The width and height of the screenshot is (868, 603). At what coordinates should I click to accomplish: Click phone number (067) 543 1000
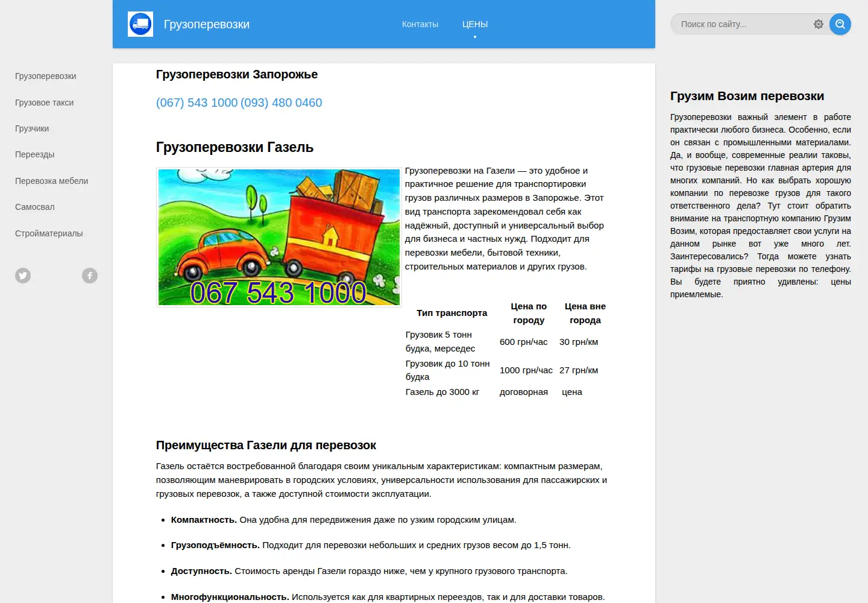click(x=197, y=103)
